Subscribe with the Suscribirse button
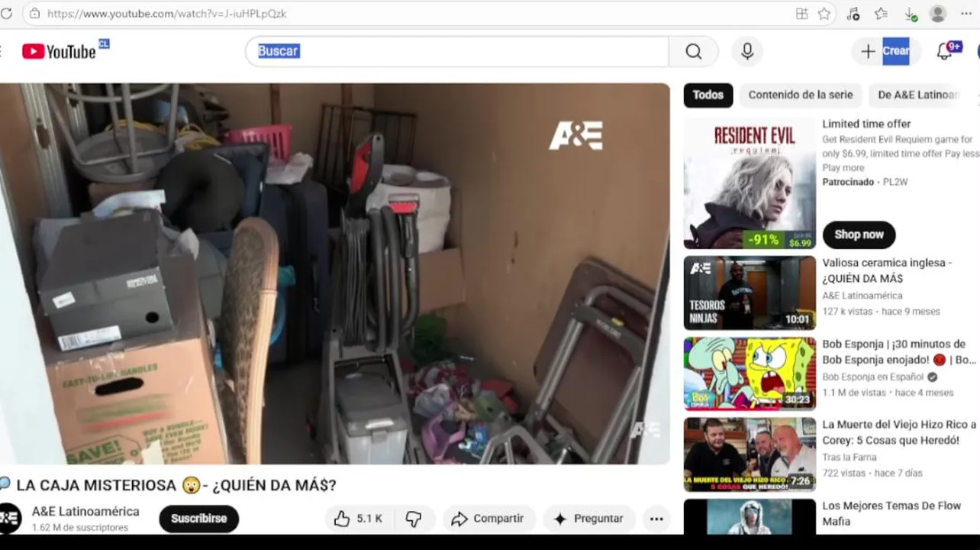 click(198, 519)
